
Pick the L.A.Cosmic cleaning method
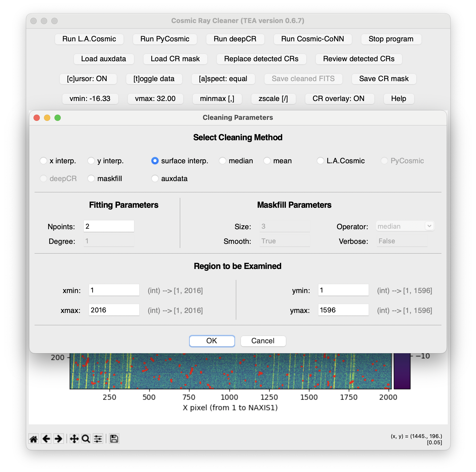coord(320,161)
